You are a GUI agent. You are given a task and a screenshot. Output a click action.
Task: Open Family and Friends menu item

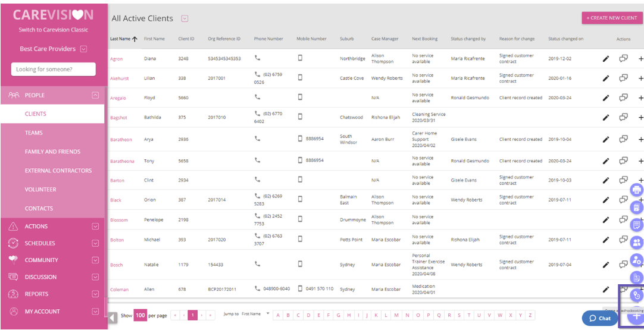coord(52,152)
